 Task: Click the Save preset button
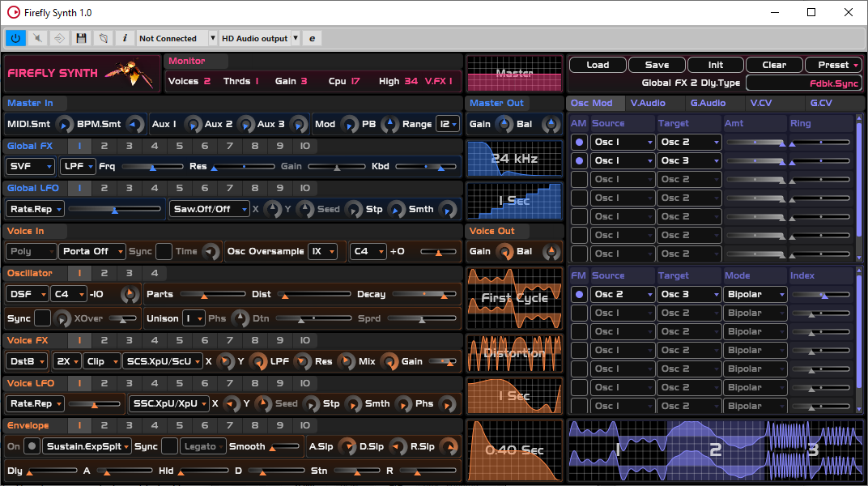(657, 66)
